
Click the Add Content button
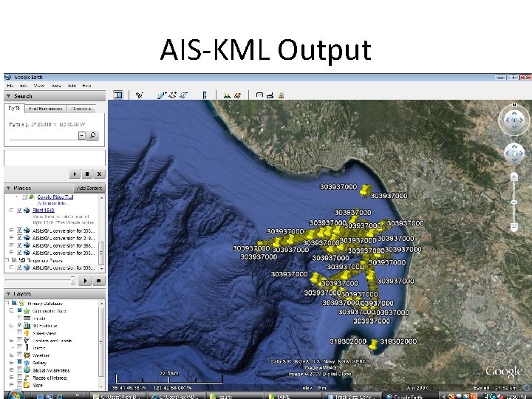(x=89, y=188)
